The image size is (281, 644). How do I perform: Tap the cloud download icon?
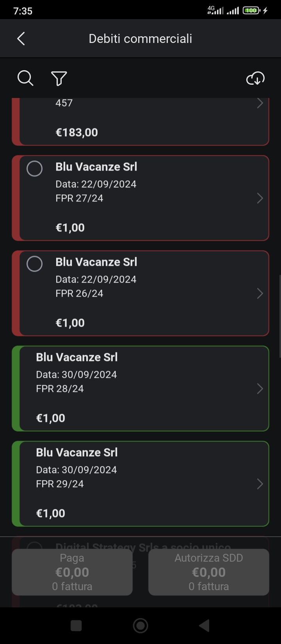coord(255,78)
